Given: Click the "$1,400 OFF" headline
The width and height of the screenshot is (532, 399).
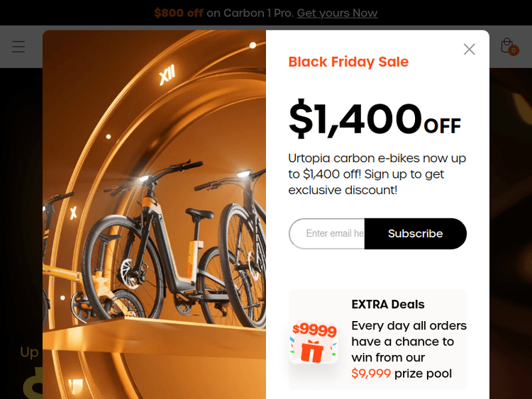Looking at the screenshot, I should 374,119.
